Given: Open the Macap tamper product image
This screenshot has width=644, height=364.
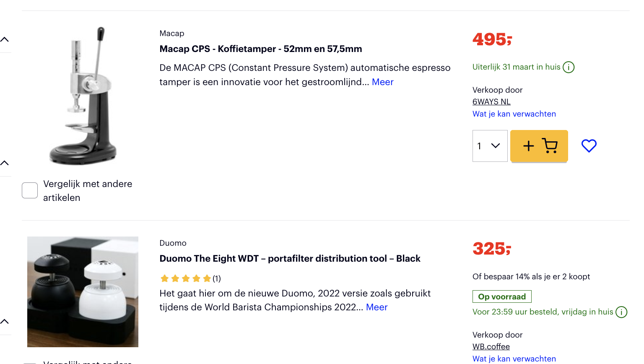Looking at the screenshot, I should coord(83,96).
